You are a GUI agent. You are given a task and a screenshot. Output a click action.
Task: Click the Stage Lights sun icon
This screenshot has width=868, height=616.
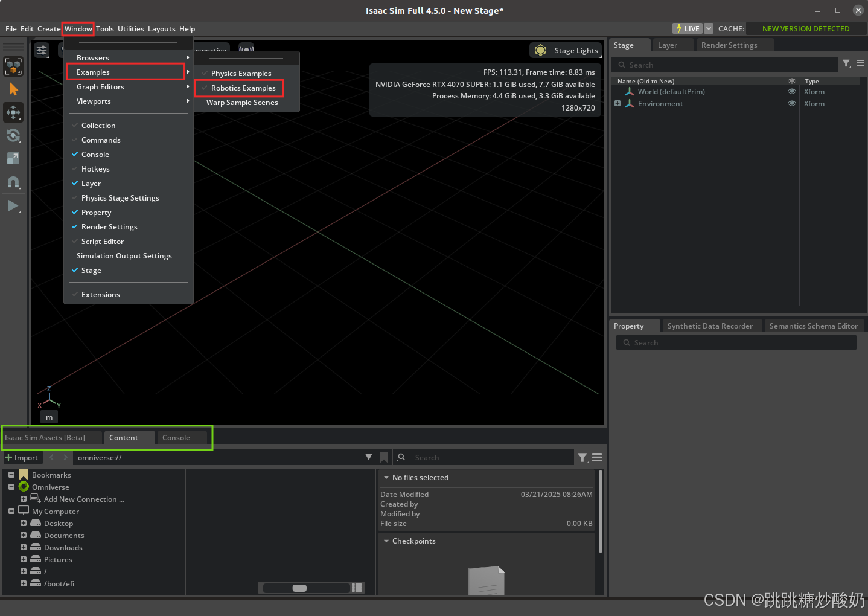pos(541,50)
